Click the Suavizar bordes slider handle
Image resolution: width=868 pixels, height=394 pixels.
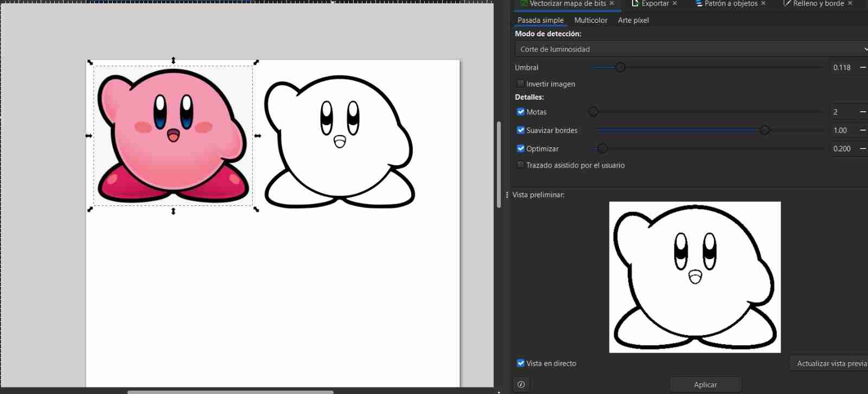[764, 130]
